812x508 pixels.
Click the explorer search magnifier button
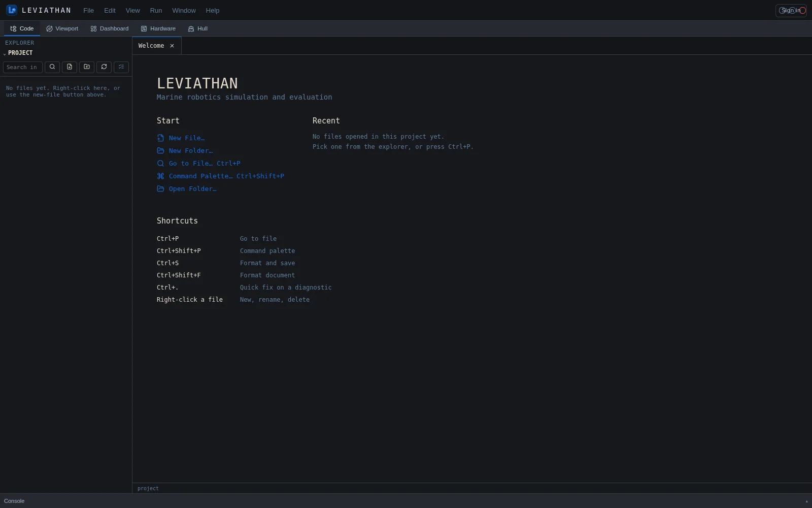point(52,67)
